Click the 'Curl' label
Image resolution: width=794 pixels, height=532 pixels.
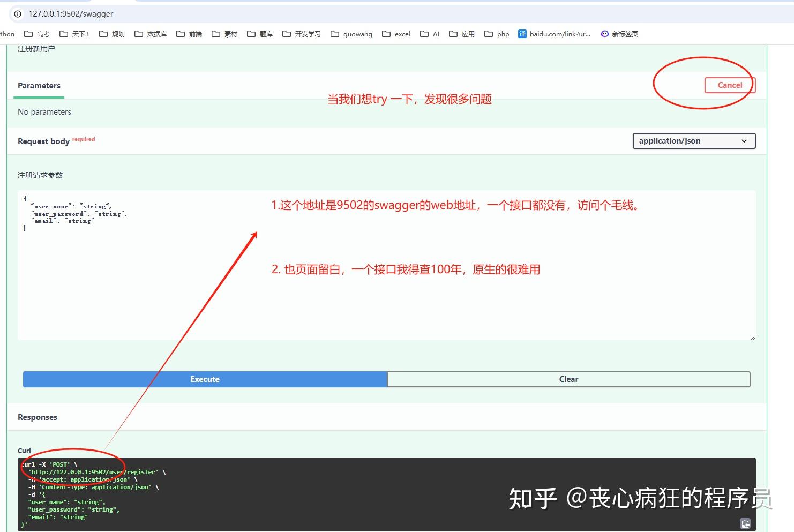pyautogui.click(x=24, y=451)
